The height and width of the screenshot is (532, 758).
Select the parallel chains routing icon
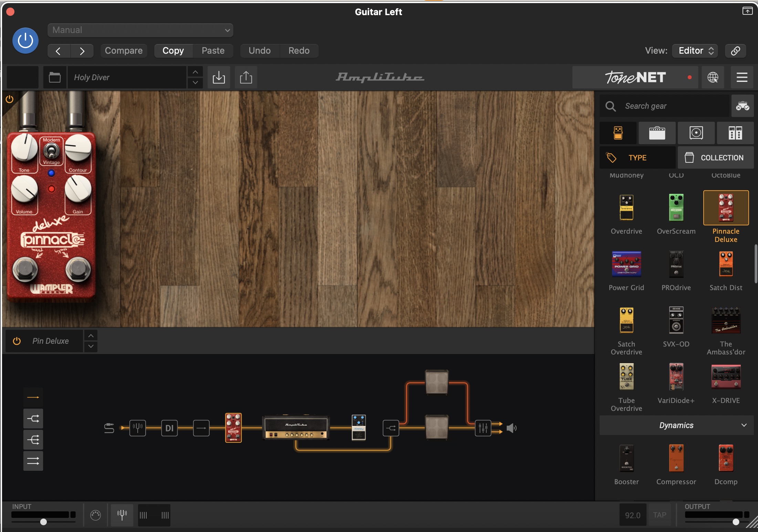pyautogui.click(x=33, y=461)
